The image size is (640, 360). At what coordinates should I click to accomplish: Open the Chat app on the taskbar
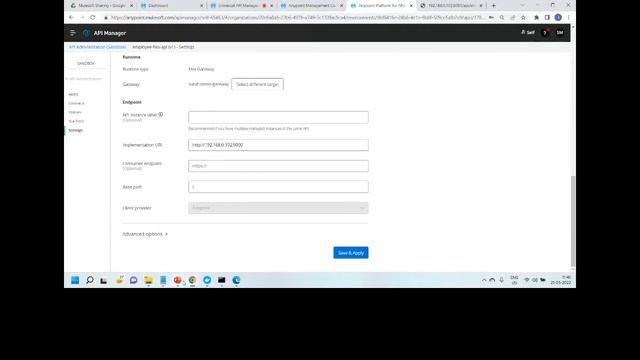click(133, 280)
